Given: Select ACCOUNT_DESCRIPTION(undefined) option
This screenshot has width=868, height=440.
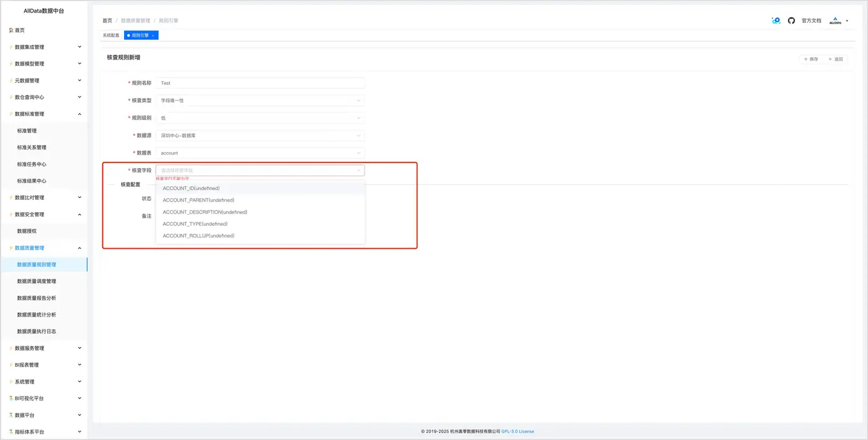Looking at the screenshot, I should [260, 212].
